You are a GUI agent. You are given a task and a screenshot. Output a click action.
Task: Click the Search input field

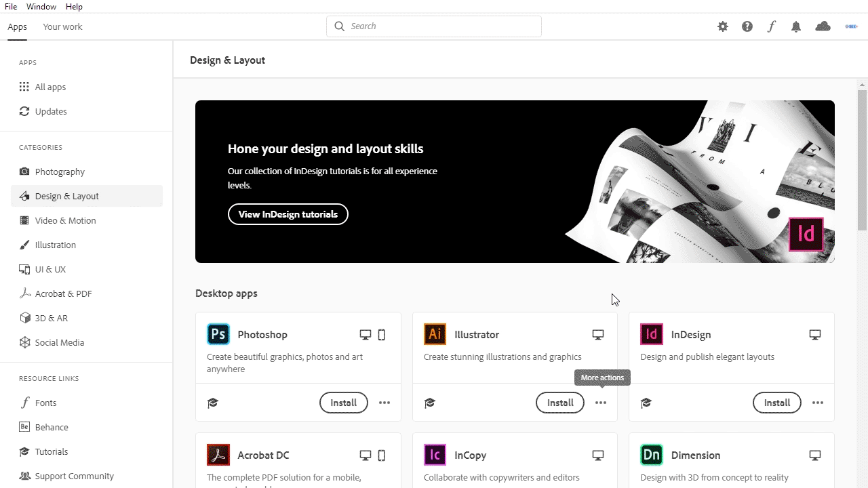coord(434,26)
